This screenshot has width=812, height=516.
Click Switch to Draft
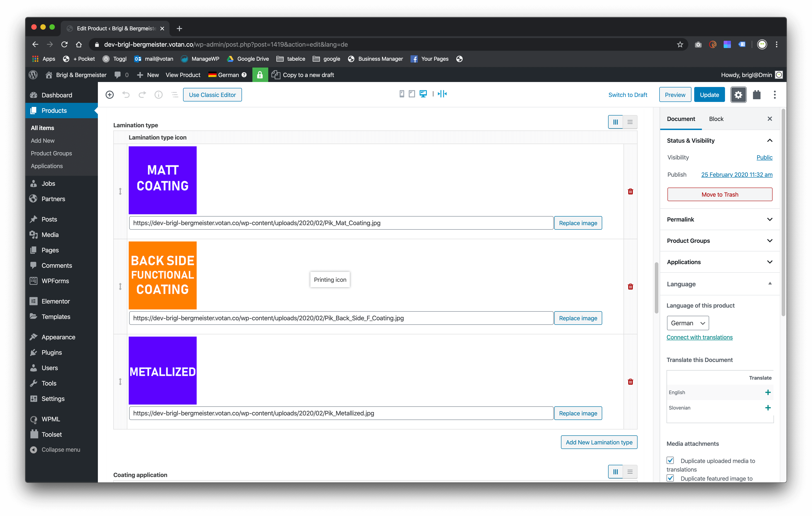click(628, 95)
